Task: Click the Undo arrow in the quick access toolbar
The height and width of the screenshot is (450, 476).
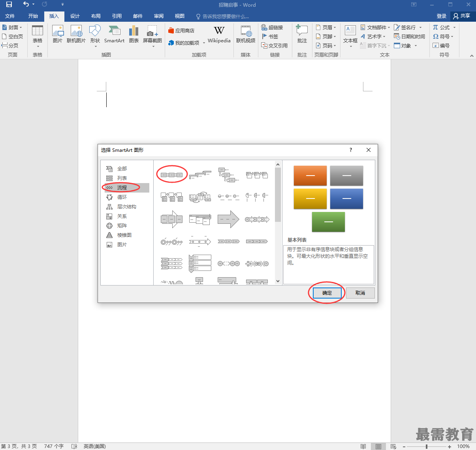Action: (26, 4)
